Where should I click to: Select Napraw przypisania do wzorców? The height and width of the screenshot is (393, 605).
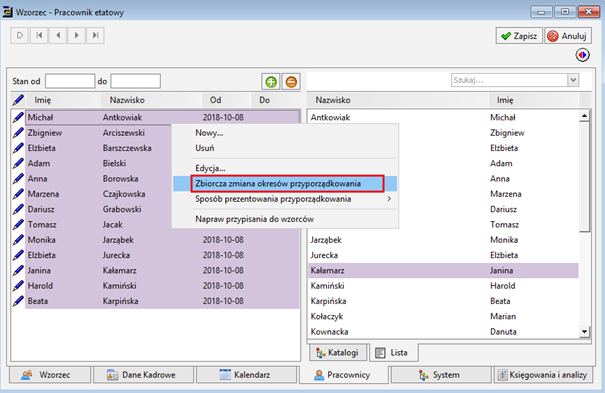285,219
